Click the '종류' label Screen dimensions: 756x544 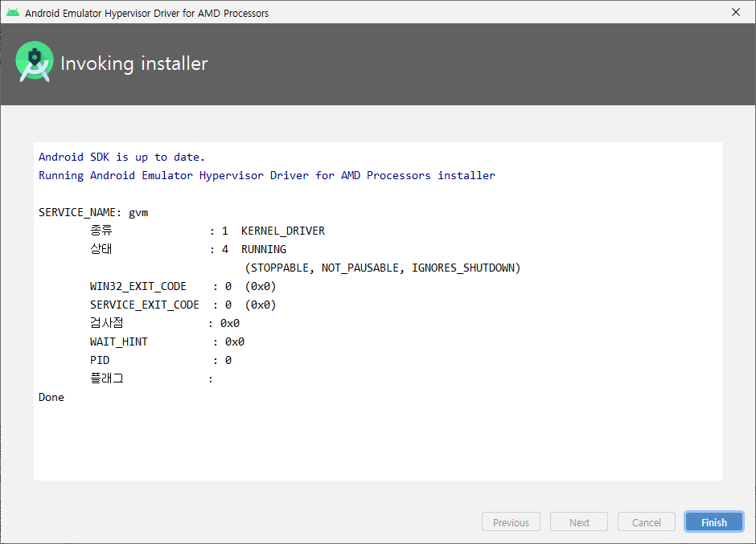[x=101, y=231]
